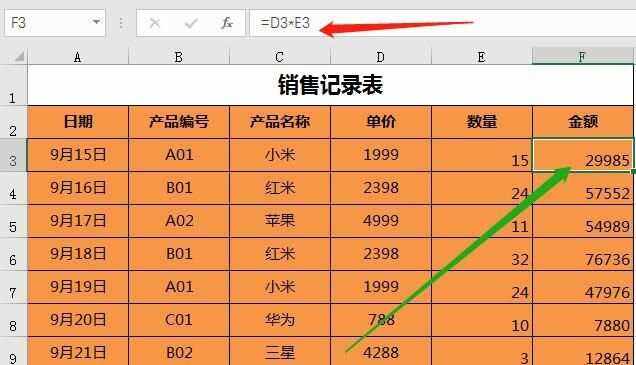Image resolution: width=636 pixels, height=365 pixels.
Task: Click the Enter checkmark formula button
Action: [191, 23]
